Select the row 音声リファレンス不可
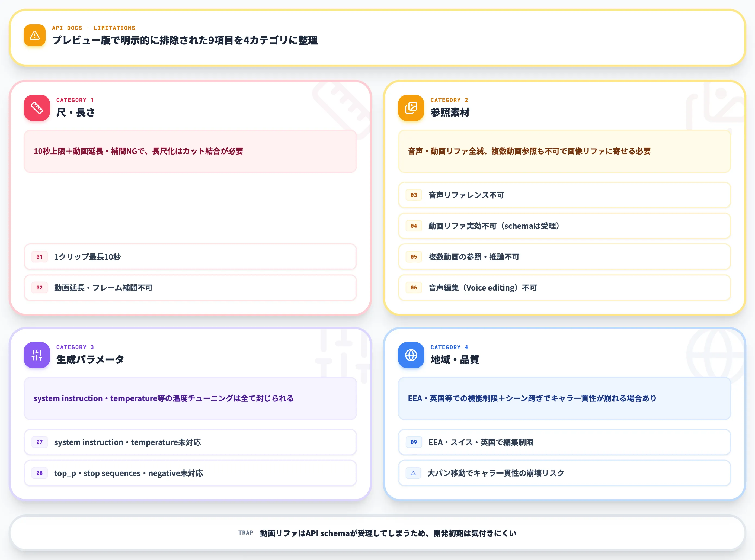Viewport: 755px width, 560px height. [564, 195]
